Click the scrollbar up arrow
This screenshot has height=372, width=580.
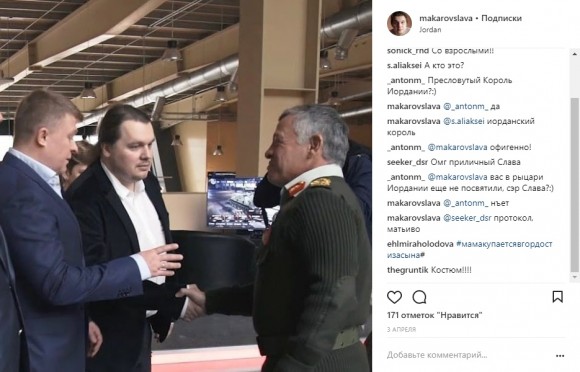point(574,54)
